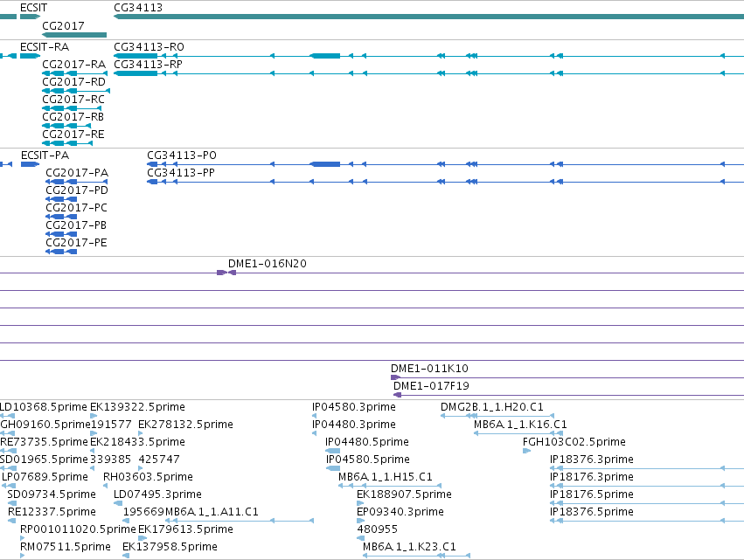The width and height of the screenshot is (744, 560).
Task: Select protein CG34113-PP
Action: (x=180, y=173)
